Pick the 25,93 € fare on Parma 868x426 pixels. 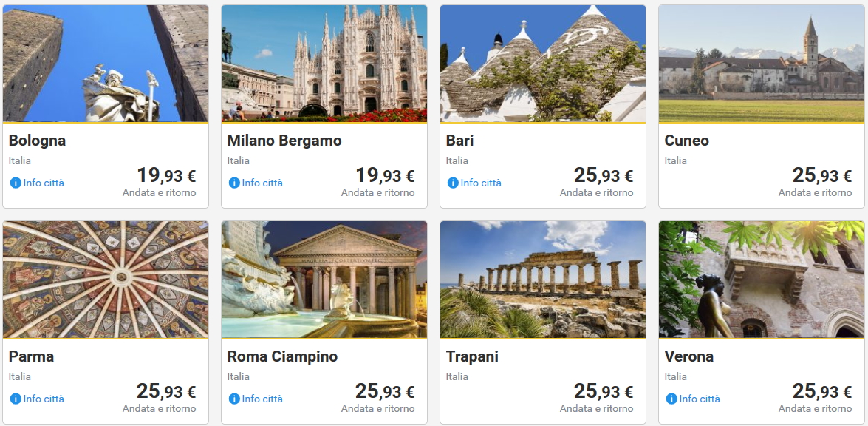(166, 392)
